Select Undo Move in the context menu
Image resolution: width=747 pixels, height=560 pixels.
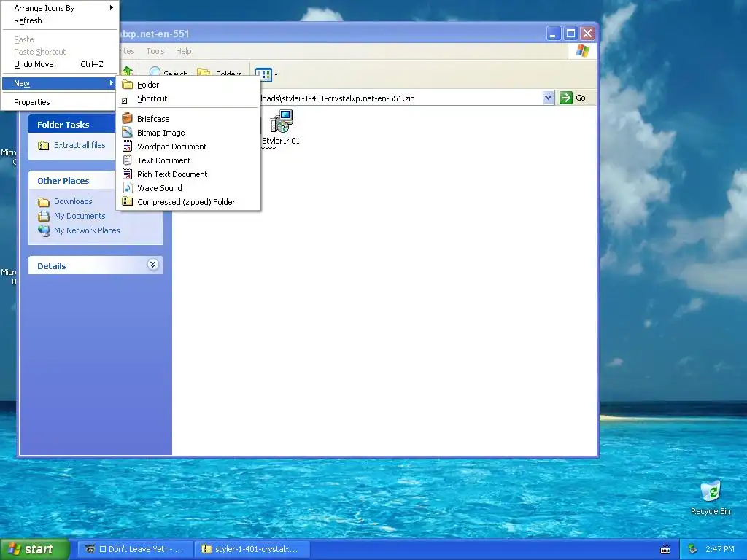(60, 64)
